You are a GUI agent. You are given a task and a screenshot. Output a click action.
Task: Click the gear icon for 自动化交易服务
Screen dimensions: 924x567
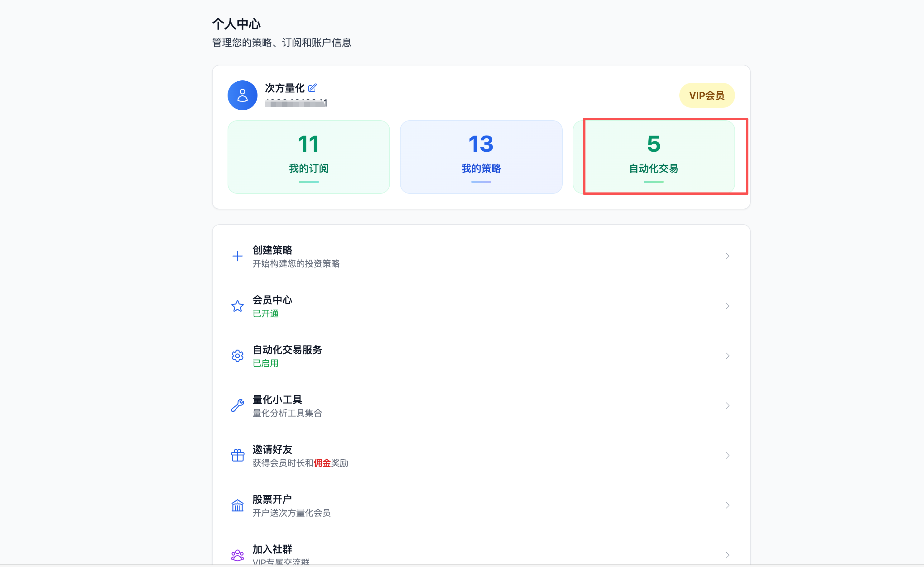(x=238, y=355)
